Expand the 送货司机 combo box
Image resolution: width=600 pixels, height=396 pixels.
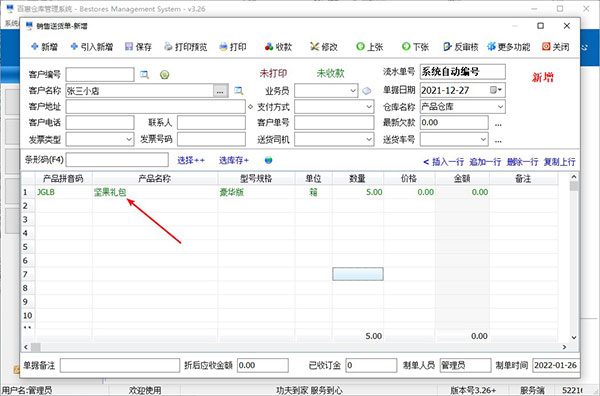click(369, 139)
